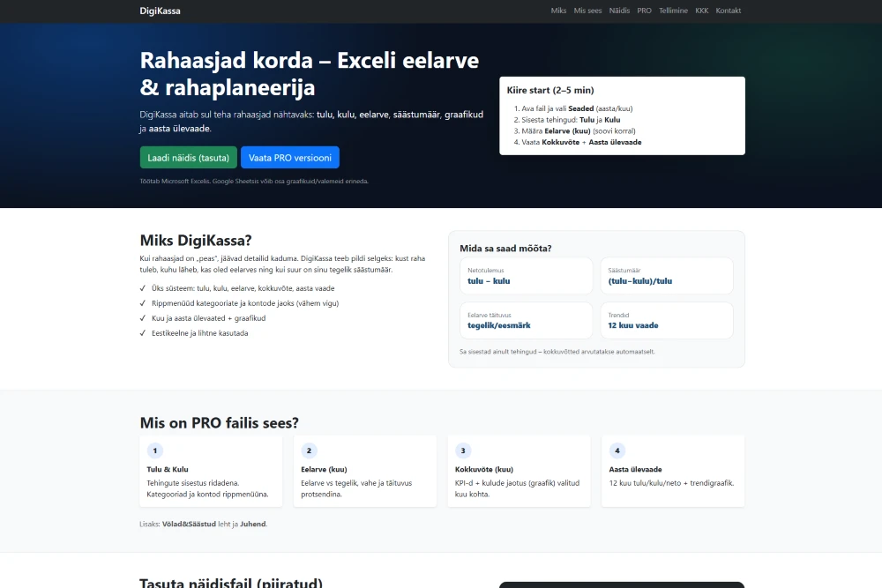Select the Netotulemus metric card
Image resolution: width=882 pixels, height=588 pixels.
527,276
